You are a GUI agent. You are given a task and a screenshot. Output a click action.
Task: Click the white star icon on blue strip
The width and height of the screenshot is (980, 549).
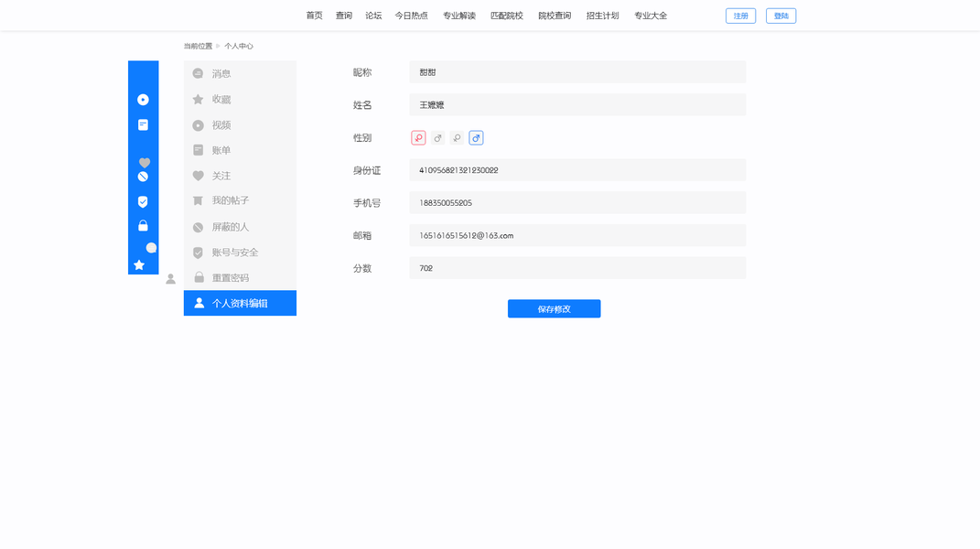pyautogui.click(x=139, y=265)
